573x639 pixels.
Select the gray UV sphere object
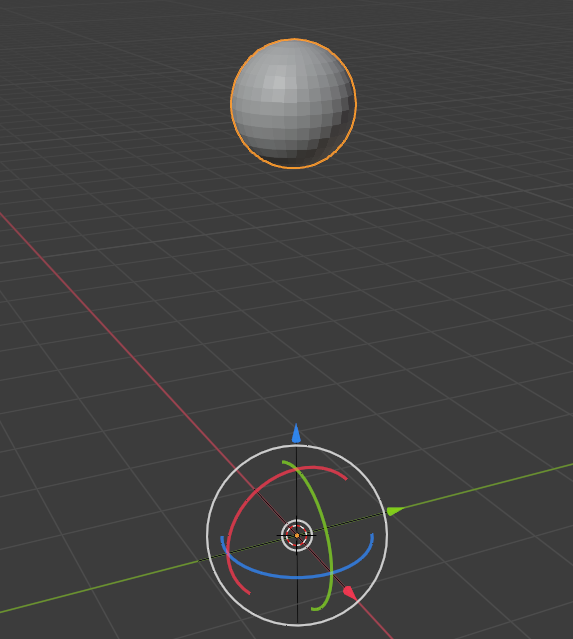point(293,104)
